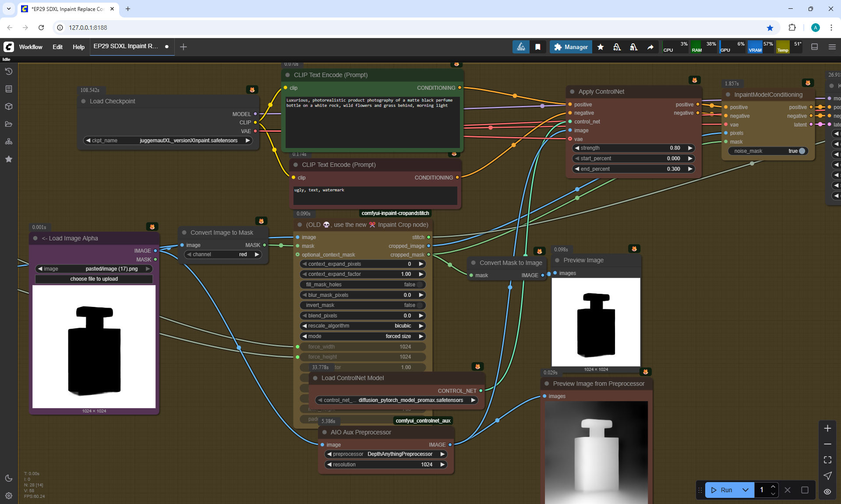Screen dimensions: 841x504
Task: Click the positive prompt text box
Action: click(372, 123)
